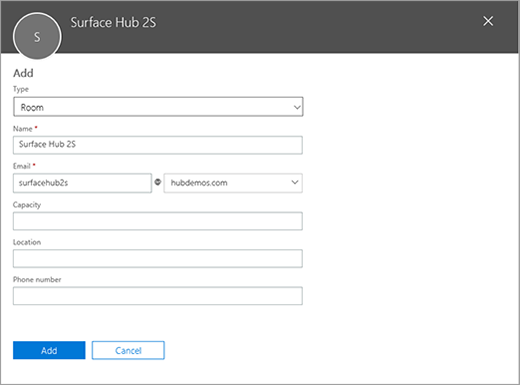The image size is (520, 385).
Task: Expand the chevron on the domain selector
Action: coord(295,182)
